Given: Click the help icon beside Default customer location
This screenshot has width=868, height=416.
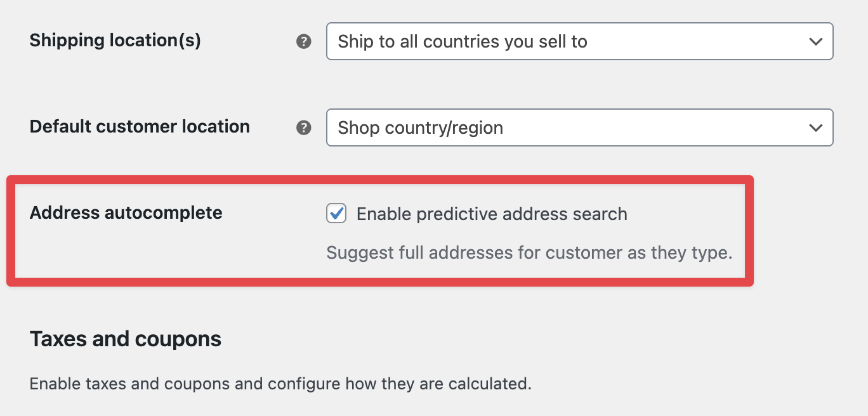Looking at the screenshot, I should [x=304, y=127].
